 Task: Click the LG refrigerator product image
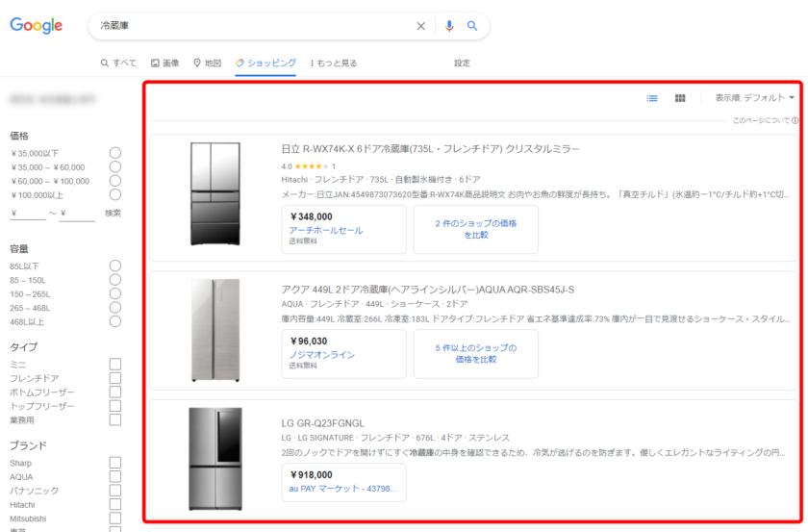(215, 459)
